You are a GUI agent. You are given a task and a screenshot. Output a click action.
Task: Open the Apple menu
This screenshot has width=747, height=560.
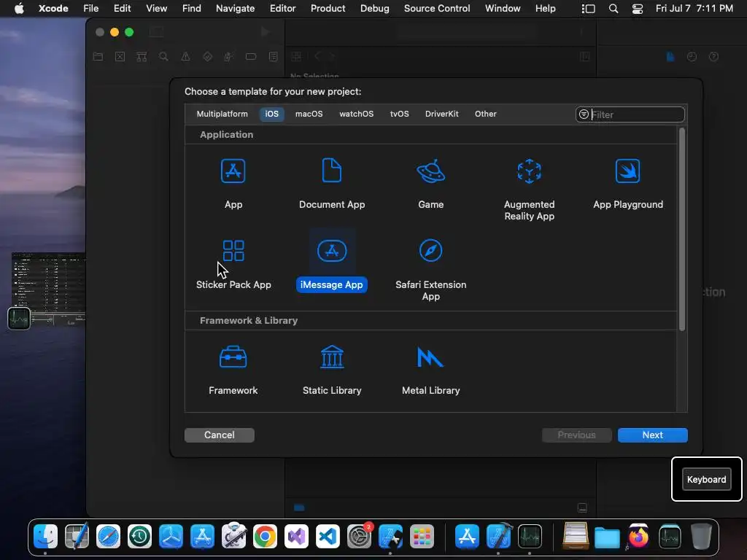tap(19, 8)
